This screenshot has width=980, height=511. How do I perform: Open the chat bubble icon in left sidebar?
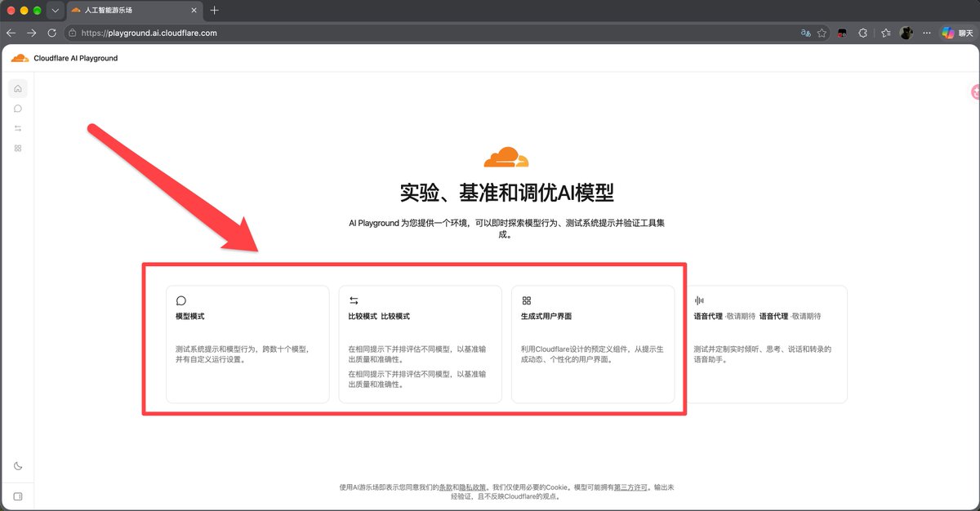coord(18,109)
